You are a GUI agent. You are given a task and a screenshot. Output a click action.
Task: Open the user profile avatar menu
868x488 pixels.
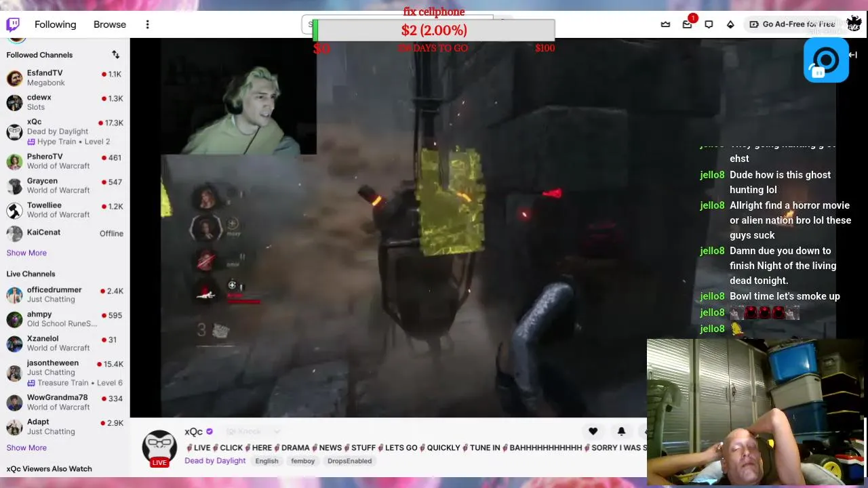(x=854, y=24)
